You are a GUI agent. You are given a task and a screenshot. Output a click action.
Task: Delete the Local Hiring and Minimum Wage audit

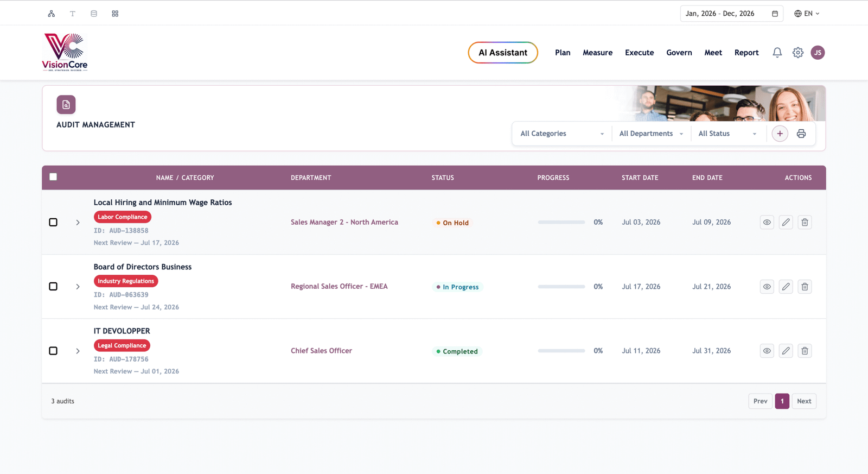805,222
